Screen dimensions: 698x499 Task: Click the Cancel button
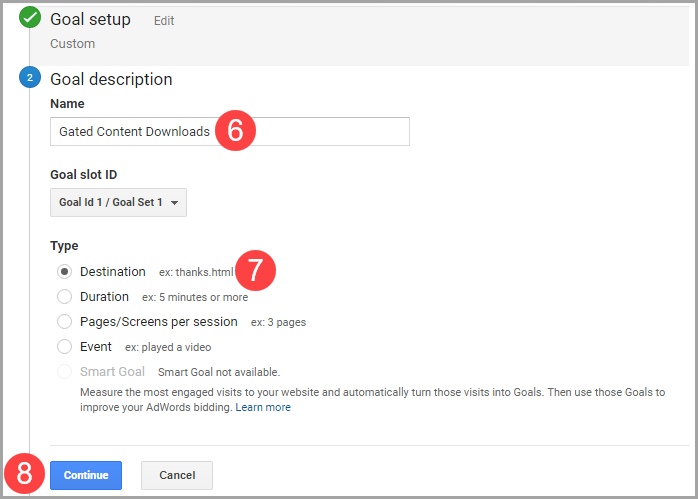point(177,475)
